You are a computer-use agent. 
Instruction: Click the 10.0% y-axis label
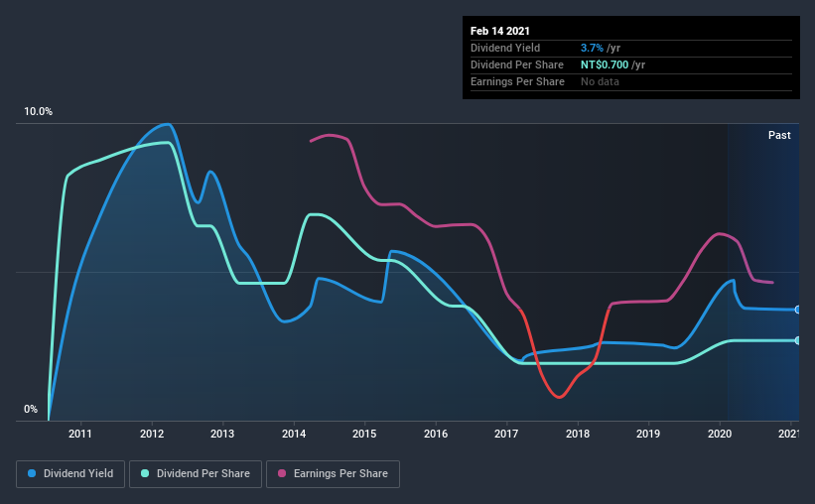(38, 112)
